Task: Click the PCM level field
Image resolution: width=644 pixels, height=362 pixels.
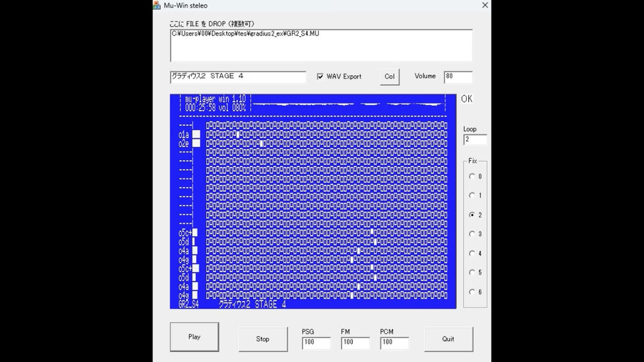Action: click(x=394, y=343)
